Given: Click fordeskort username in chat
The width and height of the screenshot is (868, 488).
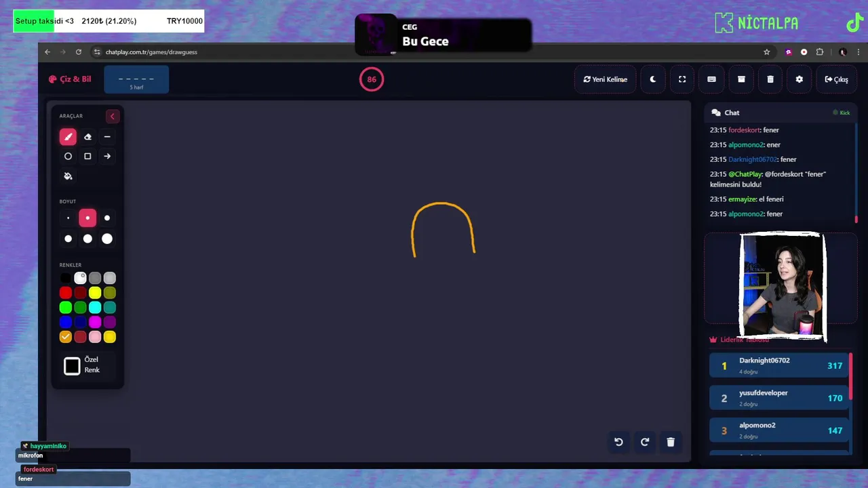Looking at the screenshot, I should coord(744,130).
